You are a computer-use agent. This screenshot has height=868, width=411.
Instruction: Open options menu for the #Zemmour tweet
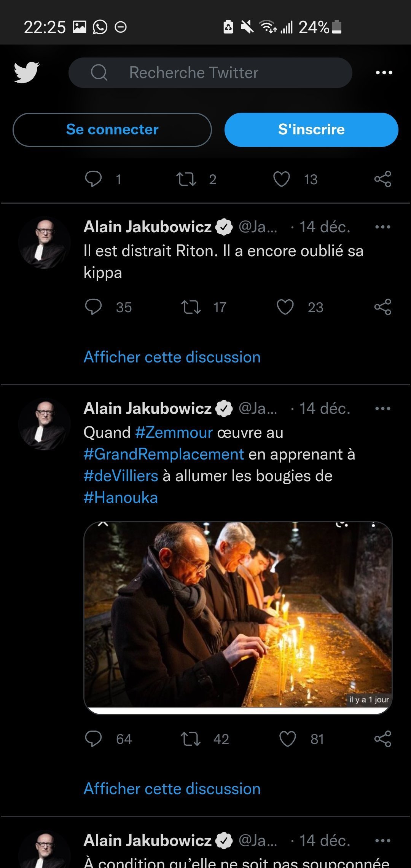tap(382, 408)
